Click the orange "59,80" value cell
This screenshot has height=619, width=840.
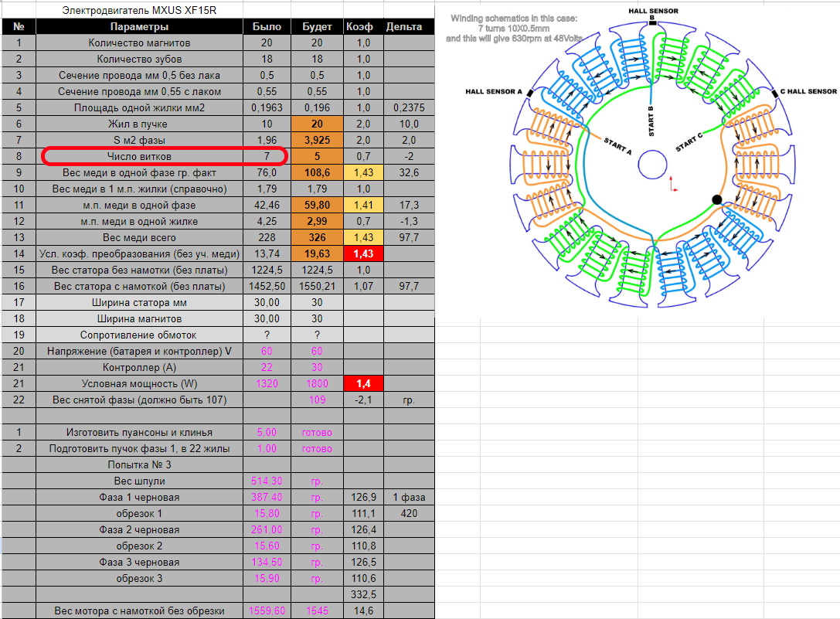[x=317, y=205]
